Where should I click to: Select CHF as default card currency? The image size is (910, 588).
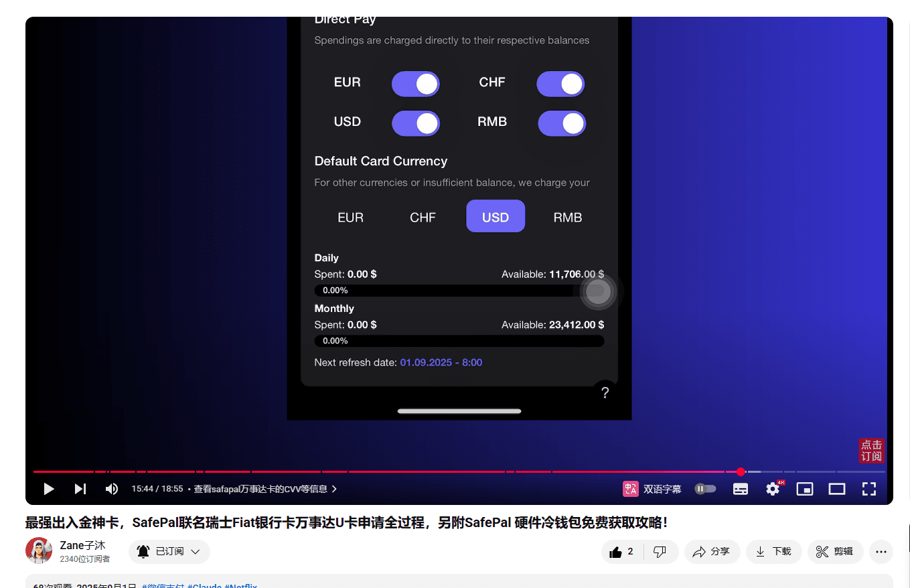423,217
